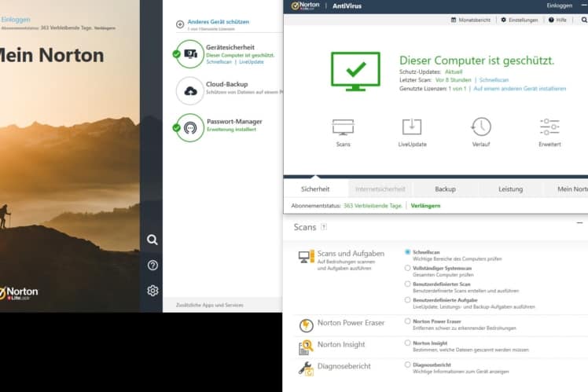Click the Cloud-Backup cloud icon
This screenshot has width=588, height=392.
(190, 90)
